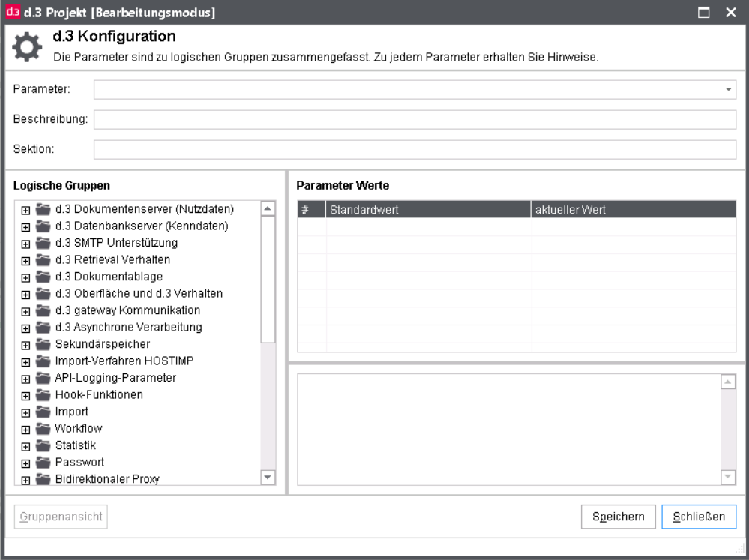Viewport: 749px width, 560px height.
Task: Expand d.3 Oberfläche und d.3 Verhalten
Action: click(25, 295)
